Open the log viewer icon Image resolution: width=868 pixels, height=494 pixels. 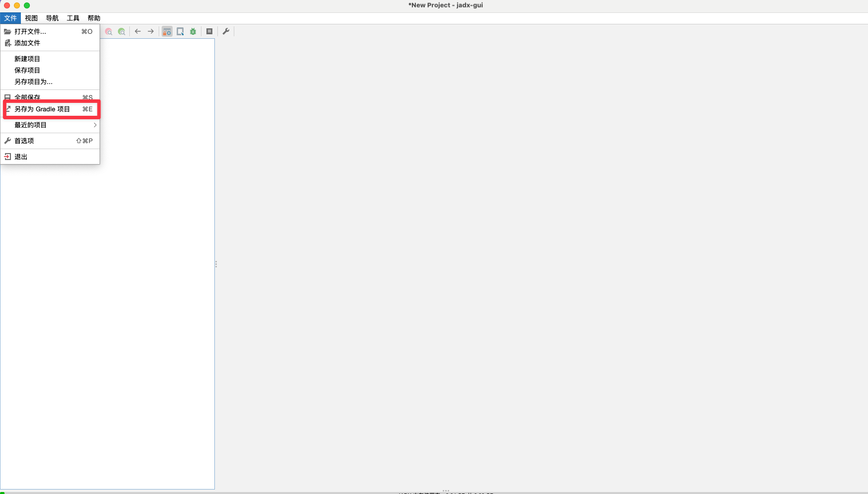coord(209,31)
